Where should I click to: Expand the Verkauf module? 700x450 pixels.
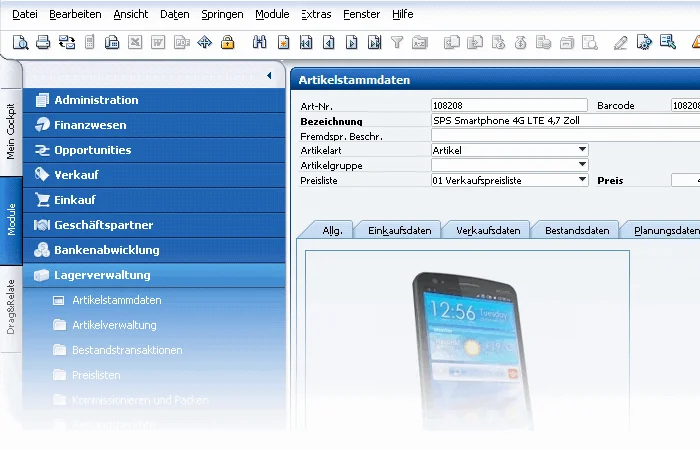click(154, 175)
